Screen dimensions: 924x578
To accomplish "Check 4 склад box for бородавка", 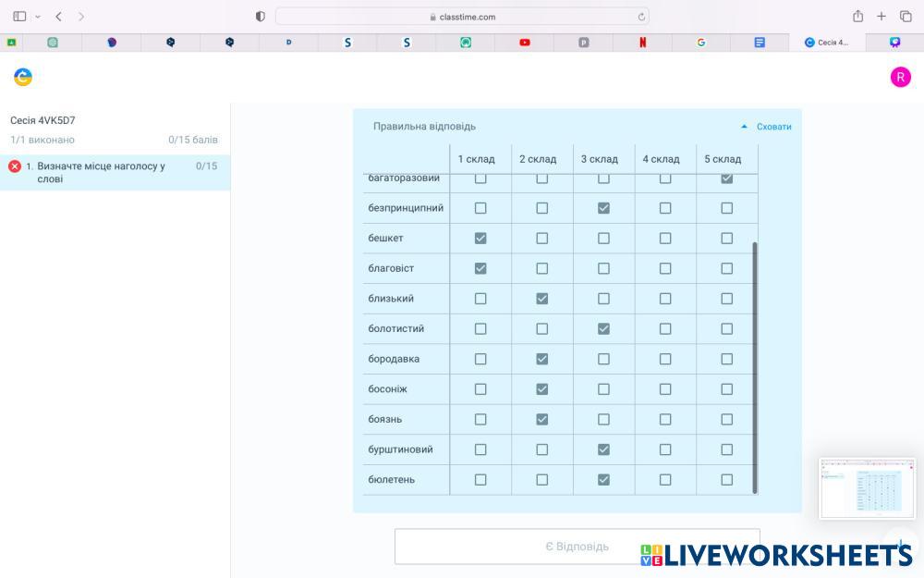I will click(x=665, y=359).
